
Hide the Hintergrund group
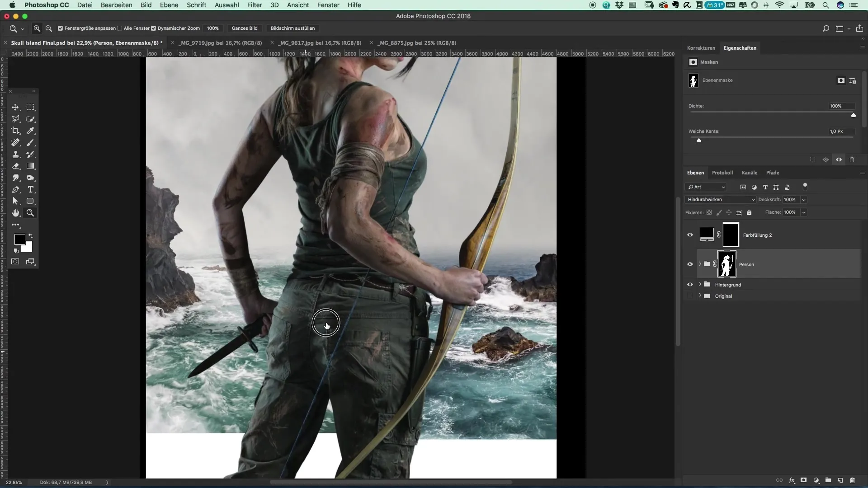point(690,285)
